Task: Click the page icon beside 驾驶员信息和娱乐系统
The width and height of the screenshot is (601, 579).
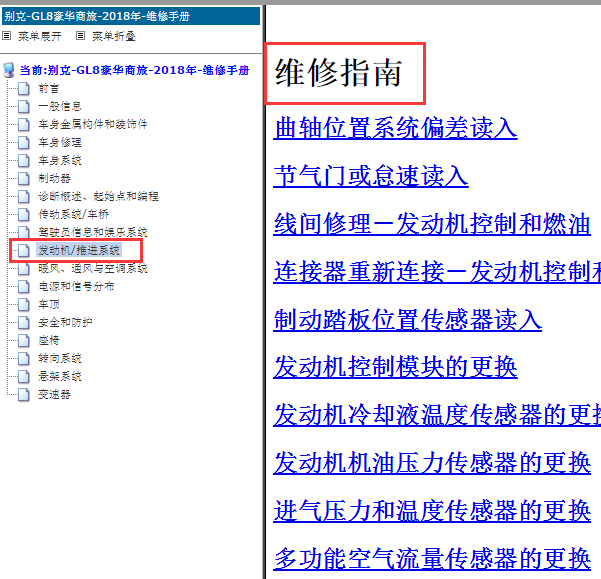Action: click(x=24, y=233)
